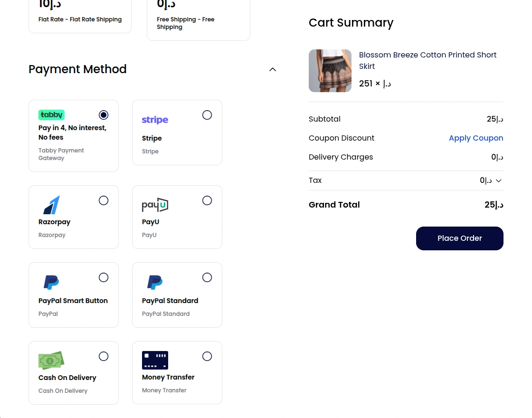Click the Tabby logo icon
The image size is (532, 418).
coord(52,114)
